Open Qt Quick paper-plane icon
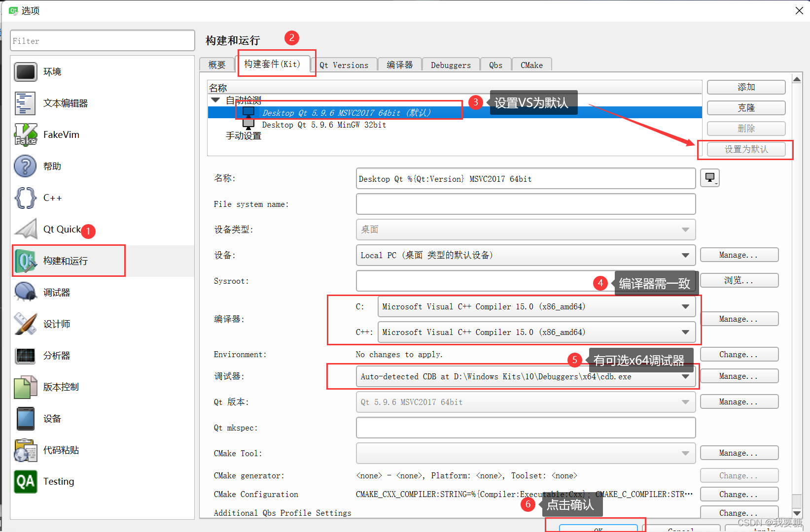The width and height of the screenshot is (810, 532). pyautogui.click(x=25, y=230)
